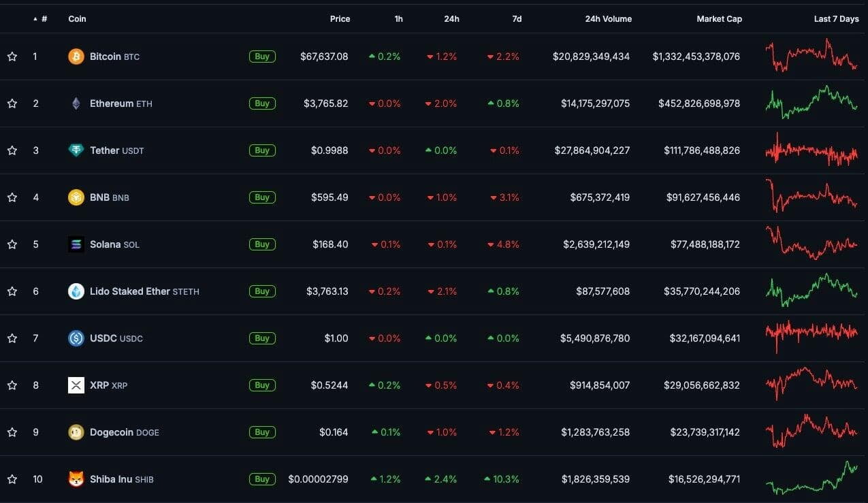Buy Tether using its Buy button
Screen dimensions: 868x503
click(262, 150)
